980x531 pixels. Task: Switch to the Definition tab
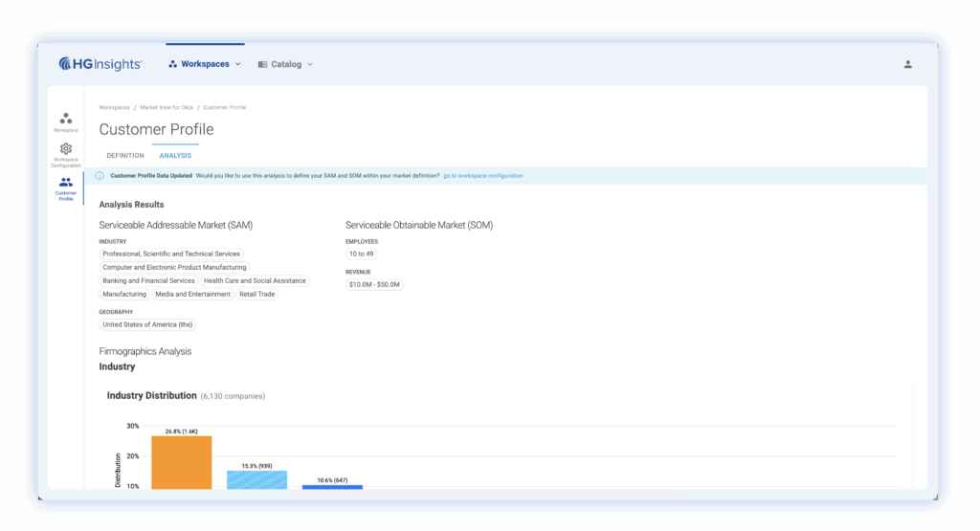click(125, 156)
